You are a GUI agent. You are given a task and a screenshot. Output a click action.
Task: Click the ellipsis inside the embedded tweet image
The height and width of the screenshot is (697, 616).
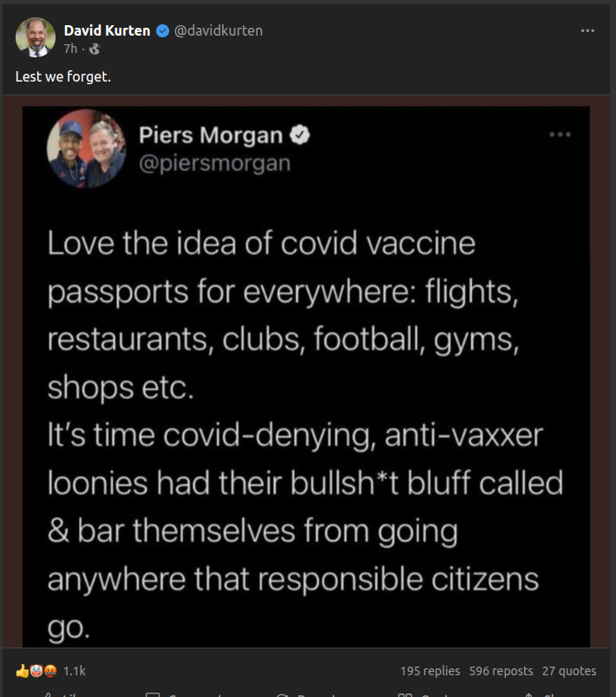coord(560,135)
